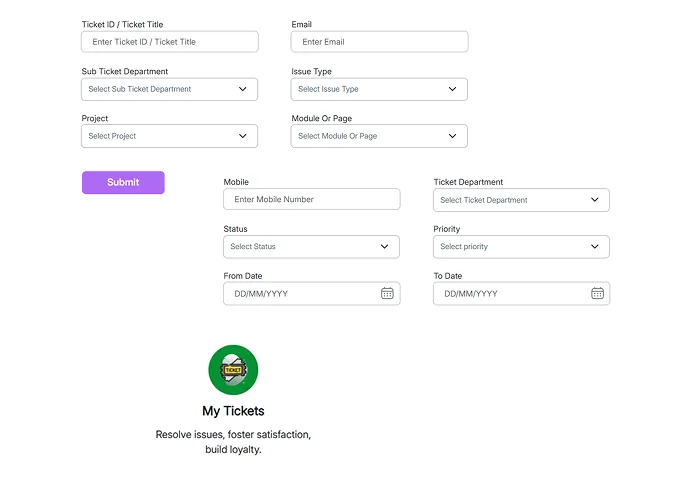Select a project from Project dropdown
The image size is (677, 478).
point(169,136)
